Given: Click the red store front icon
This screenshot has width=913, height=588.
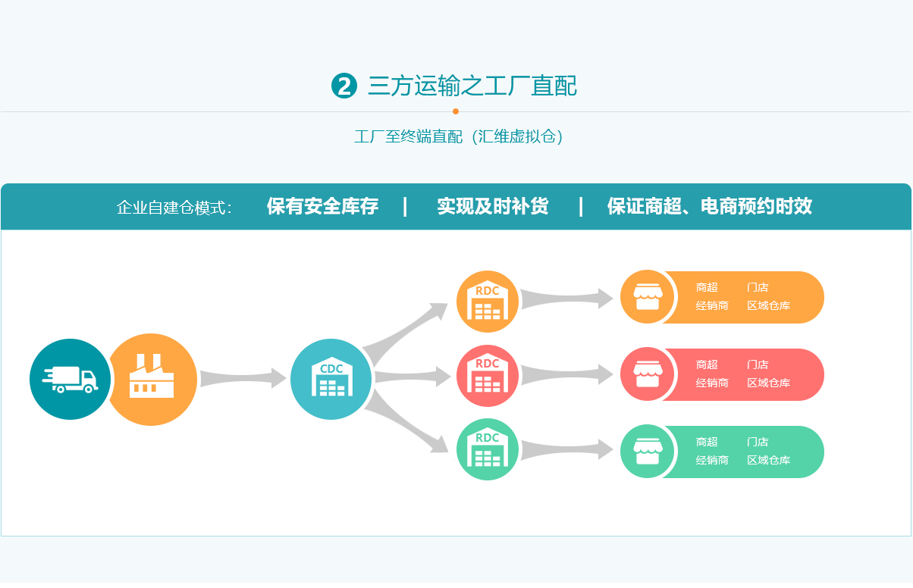Looking at the screenshot, I should (648, 375).
